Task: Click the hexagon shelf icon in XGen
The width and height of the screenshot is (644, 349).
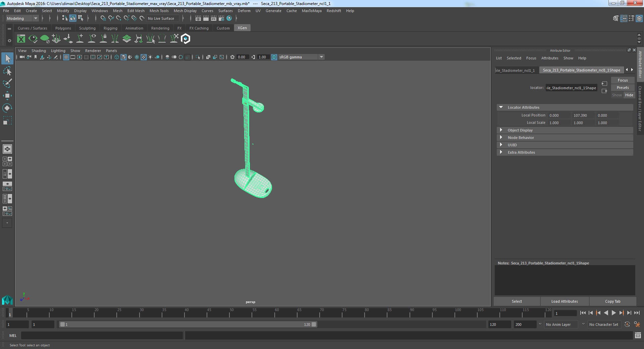Action: (x=185, y=39)
